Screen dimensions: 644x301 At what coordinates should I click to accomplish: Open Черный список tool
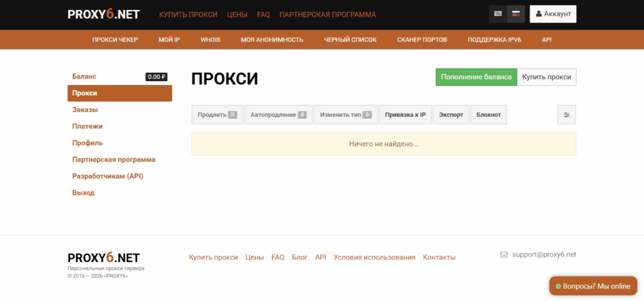click(x=350, y=40)
